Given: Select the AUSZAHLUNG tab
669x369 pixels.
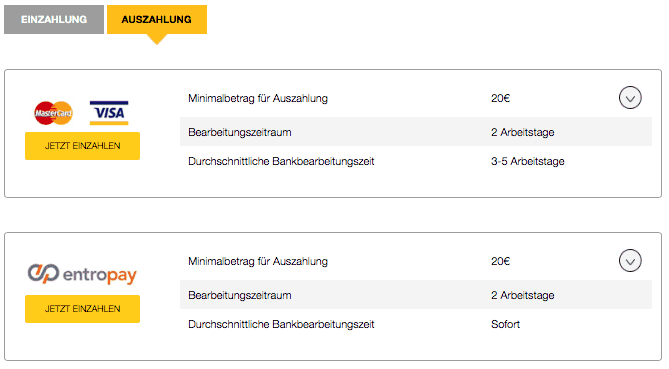Looking at the screenshot, I should [157, 19].
